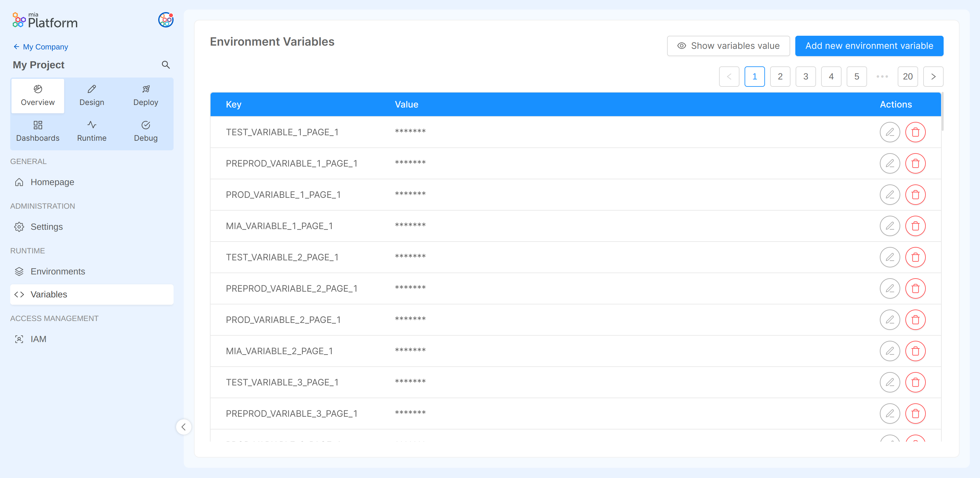Expand hidden pages via the ellipsis
The height and width of the screenshot is (478, 980).
coord(882,76)
